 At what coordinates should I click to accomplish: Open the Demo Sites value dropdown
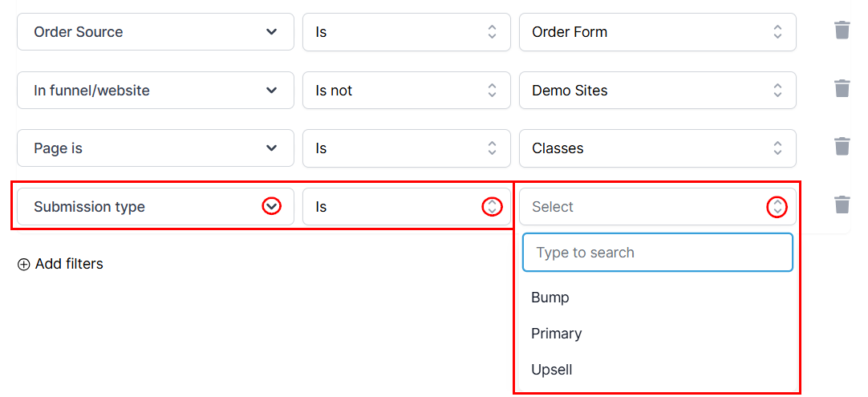657,91
